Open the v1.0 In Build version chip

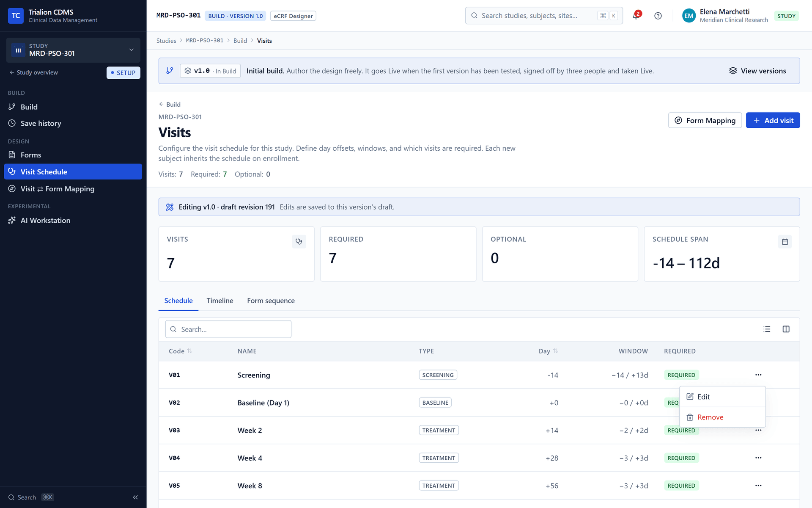210,71
